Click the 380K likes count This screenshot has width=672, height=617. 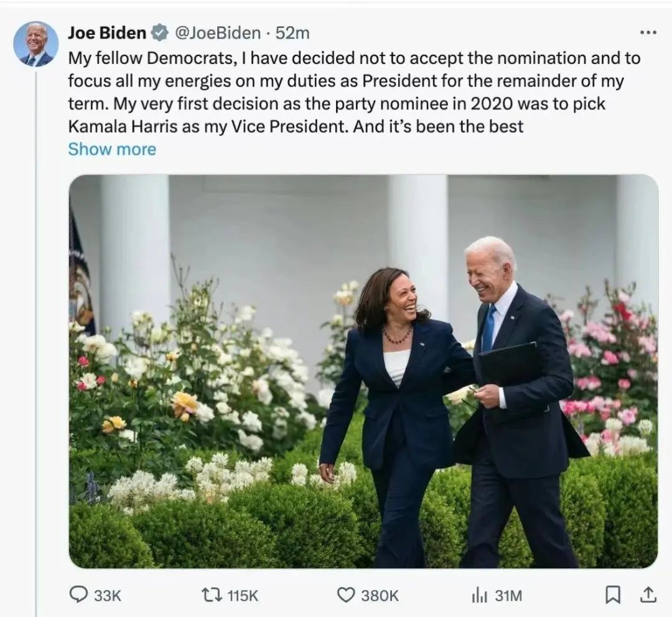(380, 595)
